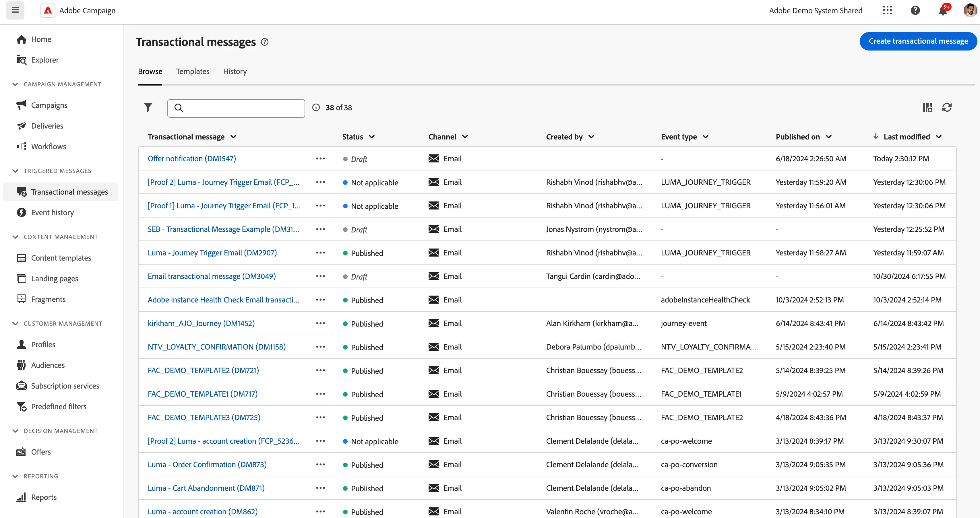Toggle the hamburger navigation menu

coord(15,10)
